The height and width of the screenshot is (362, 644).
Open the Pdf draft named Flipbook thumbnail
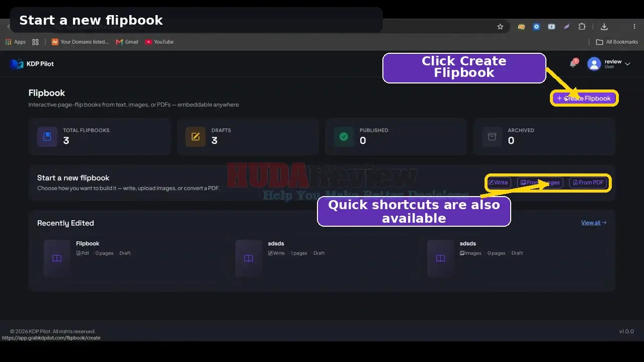[x=57, y=258]
